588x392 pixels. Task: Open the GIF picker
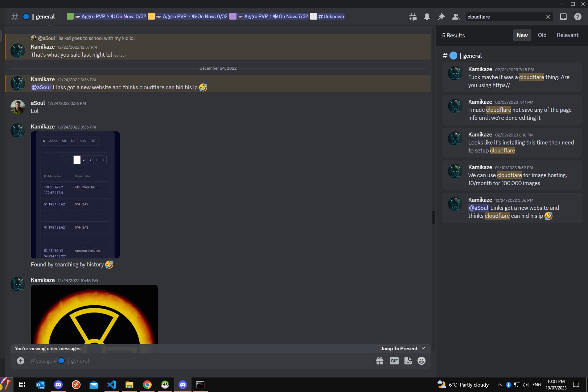(x=394, y=361)
